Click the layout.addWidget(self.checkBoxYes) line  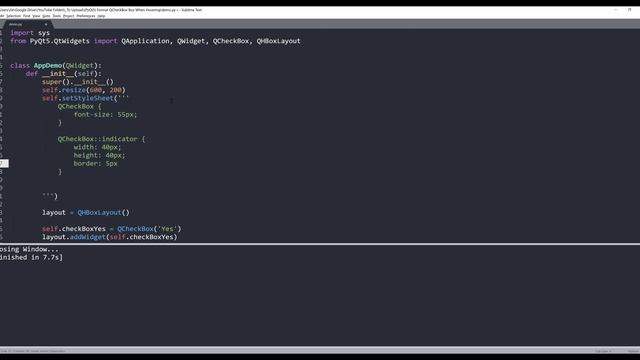coord(109,237)
